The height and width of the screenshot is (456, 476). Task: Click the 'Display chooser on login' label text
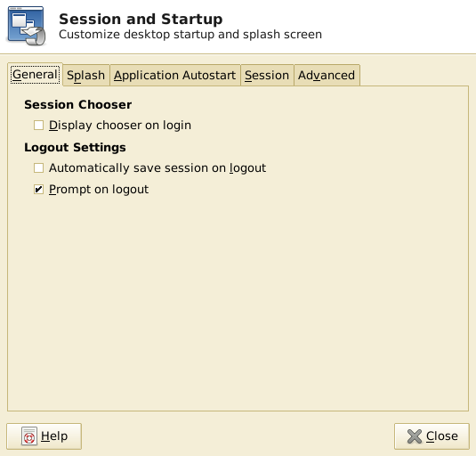tap(120, 126)
